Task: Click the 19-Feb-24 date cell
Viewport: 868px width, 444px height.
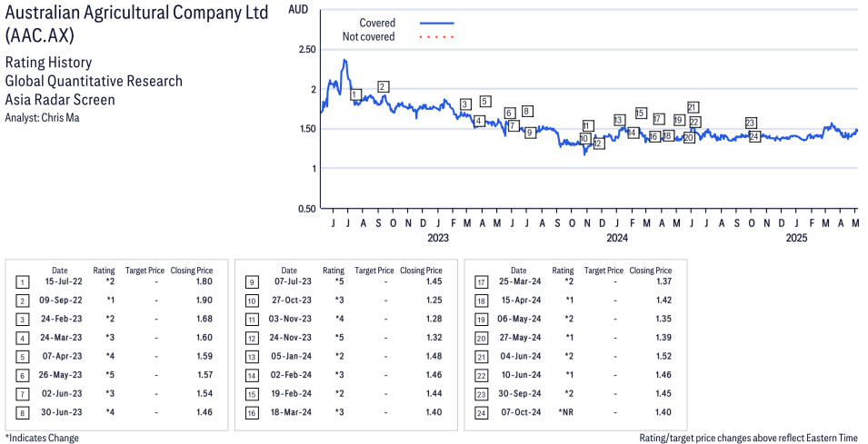Action: [291, 394]
